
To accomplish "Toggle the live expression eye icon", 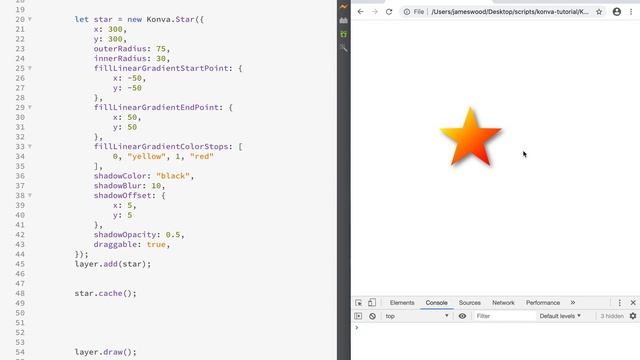I will [x=462, y=316].
